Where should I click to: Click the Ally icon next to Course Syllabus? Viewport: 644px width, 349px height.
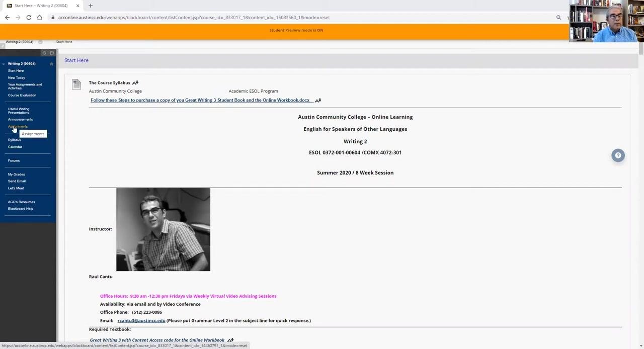point(135,82)
